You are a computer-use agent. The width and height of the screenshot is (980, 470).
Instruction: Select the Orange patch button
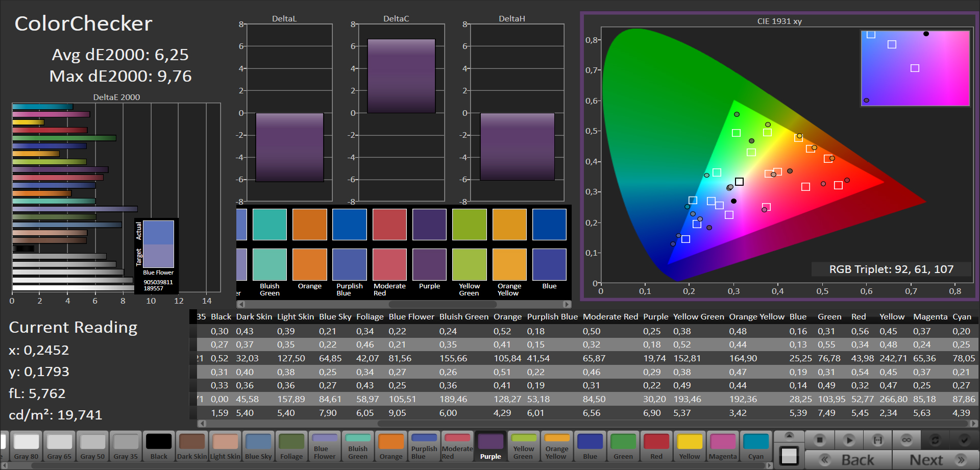coord(391,447)
